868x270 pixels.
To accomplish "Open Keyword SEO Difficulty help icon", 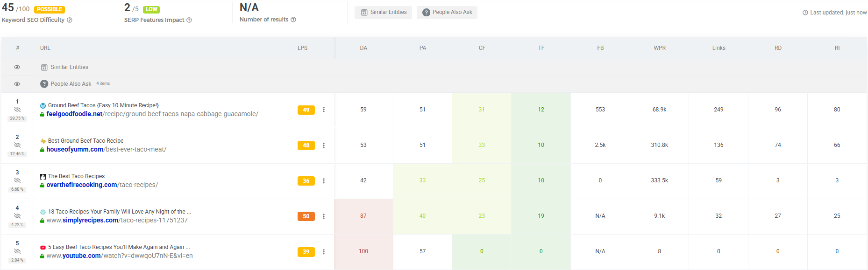I will (70, 20).
